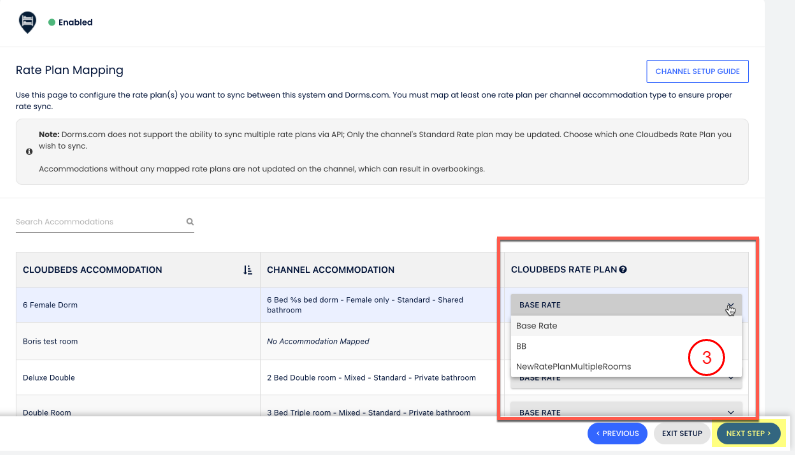This screenshot has height=455, width=800.
Task: Click the Channel Accommodation column header
Action: [x=330, y=270]
